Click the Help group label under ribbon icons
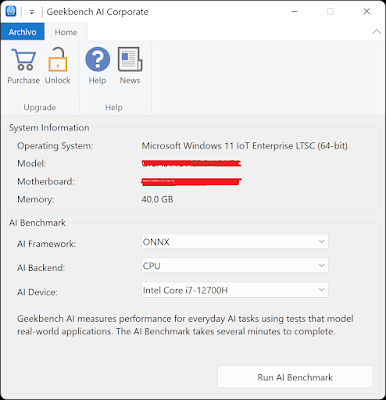 coord(114,107)
